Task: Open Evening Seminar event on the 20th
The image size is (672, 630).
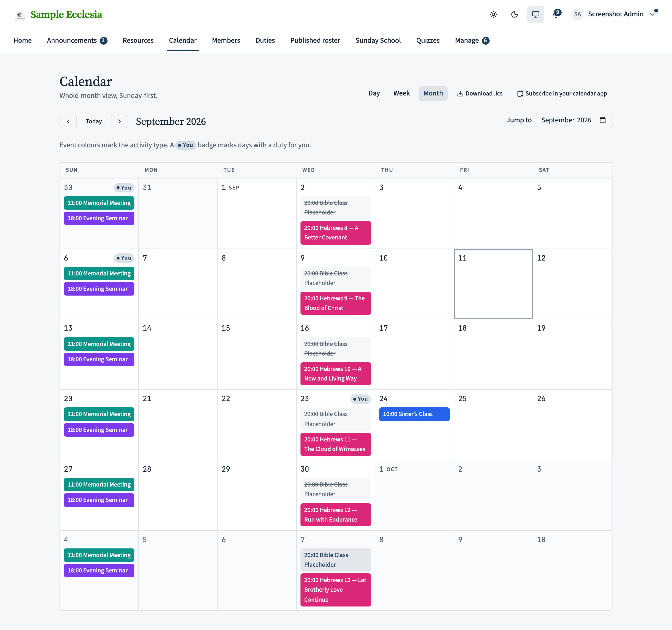Action: tap(99, 430)
